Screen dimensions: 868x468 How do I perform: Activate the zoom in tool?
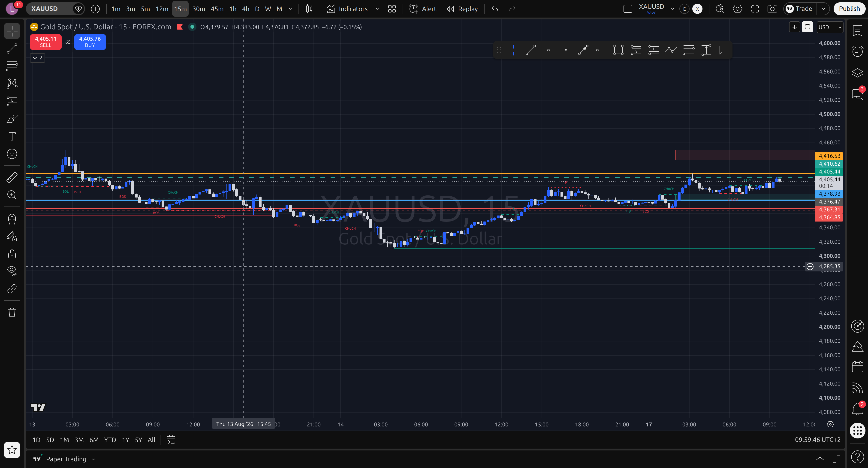click(12, 194)
